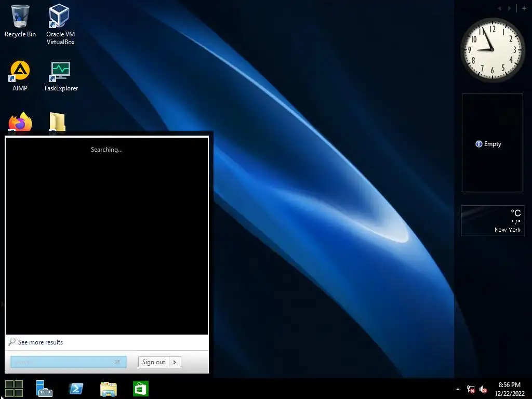Screen dimensions: 532x399
Task: Open the Recycle Bin desktop icon
Action: coord(20,21)
